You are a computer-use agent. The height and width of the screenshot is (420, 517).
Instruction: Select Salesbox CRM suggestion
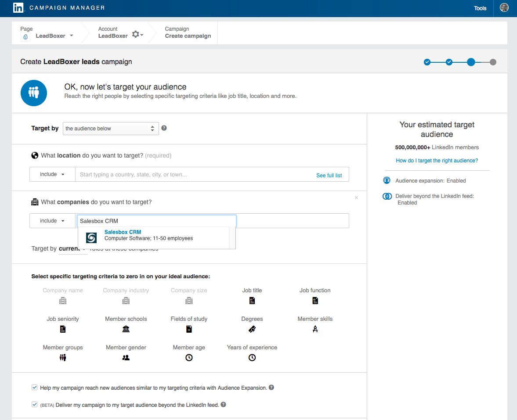point(154,237)
